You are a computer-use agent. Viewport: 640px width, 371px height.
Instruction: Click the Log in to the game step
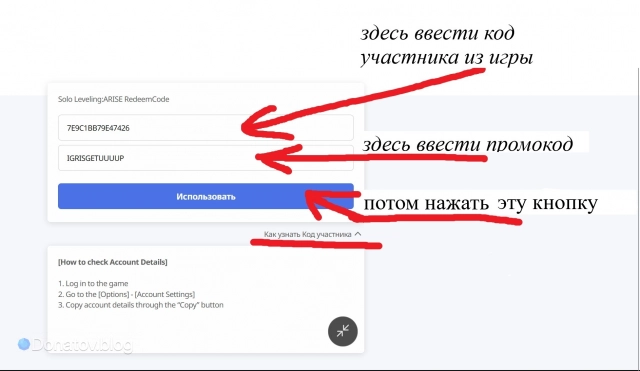tap(93, 284)
